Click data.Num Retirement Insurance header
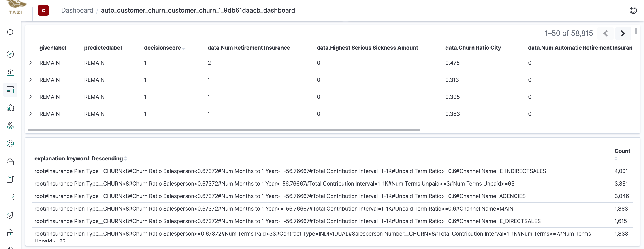 click(x=249, y=48)
